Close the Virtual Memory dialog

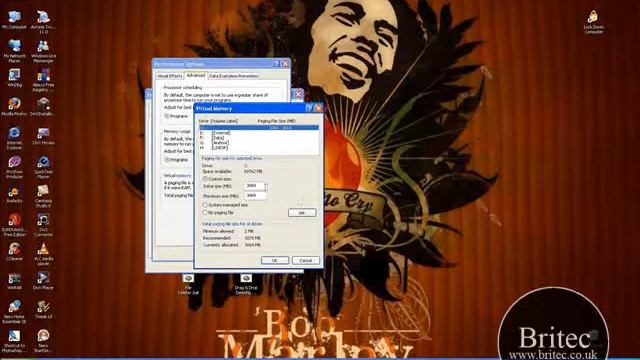pos(318,108)
